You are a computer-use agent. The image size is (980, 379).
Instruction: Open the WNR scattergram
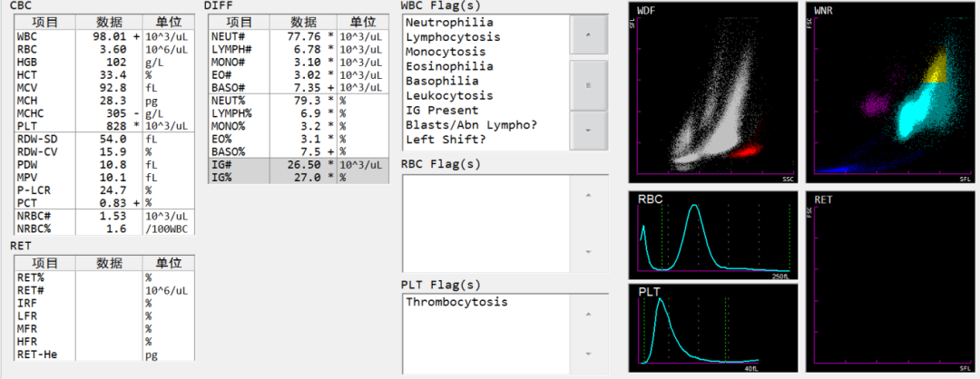point(891,92)
